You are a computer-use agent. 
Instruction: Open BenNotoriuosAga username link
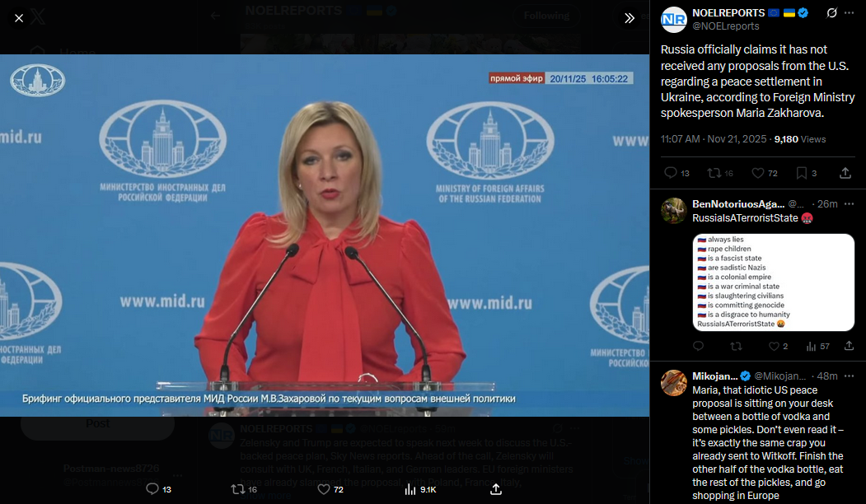coord(737,203)
